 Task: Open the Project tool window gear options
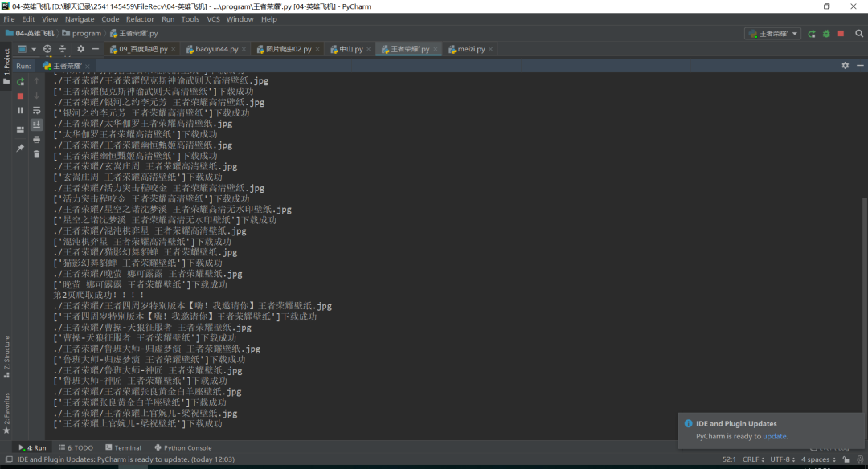pyautogui.click(x=81, y=49)
